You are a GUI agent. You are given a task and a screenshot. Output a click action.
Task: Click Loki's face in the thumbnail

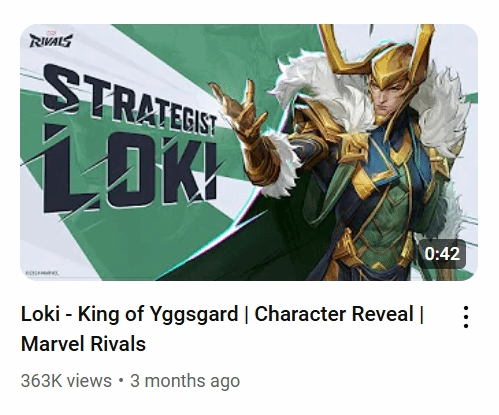[x=389, y=97]
